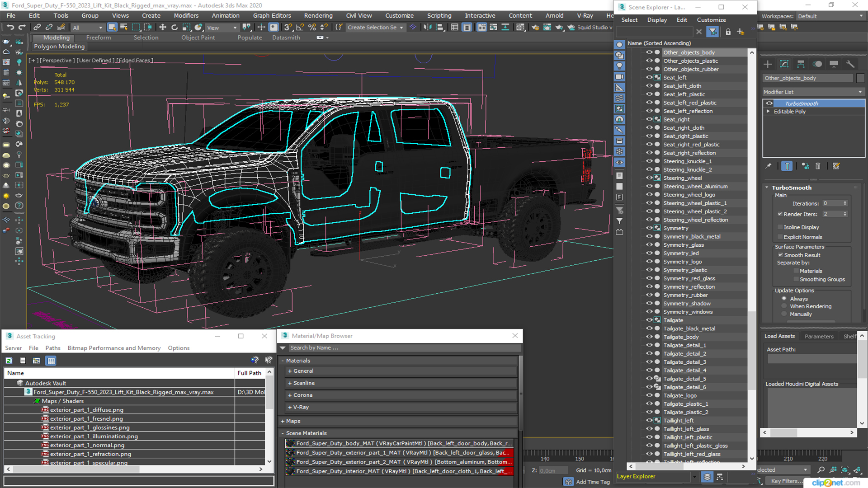Click the Object Paint ribbon tab
Viewport: 868px width, 488px height.
pyautogui.click(x=198, y=38)
